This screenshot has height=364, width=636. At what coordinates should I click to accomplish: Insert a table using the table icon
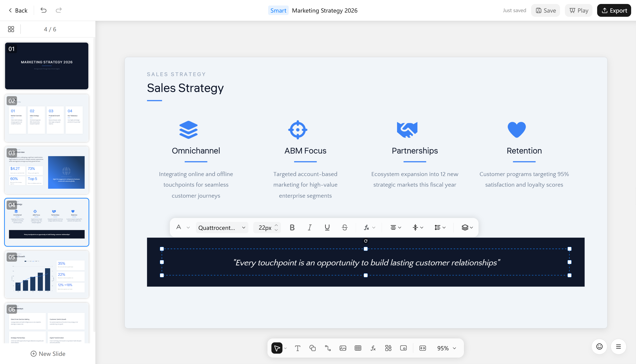358,348
